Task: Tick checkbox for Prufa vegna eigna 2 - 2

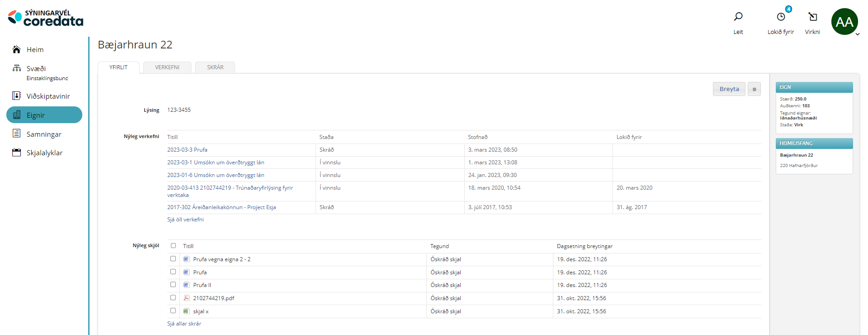Action: pyautogui.click(x=173, y=259)
